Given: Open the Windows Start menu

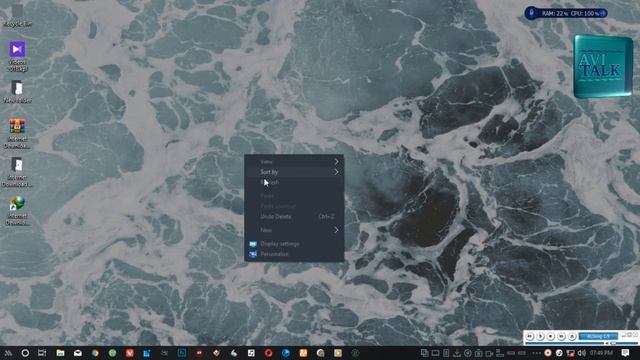Looking at the screenshot, I should click(x=8, y=353).
